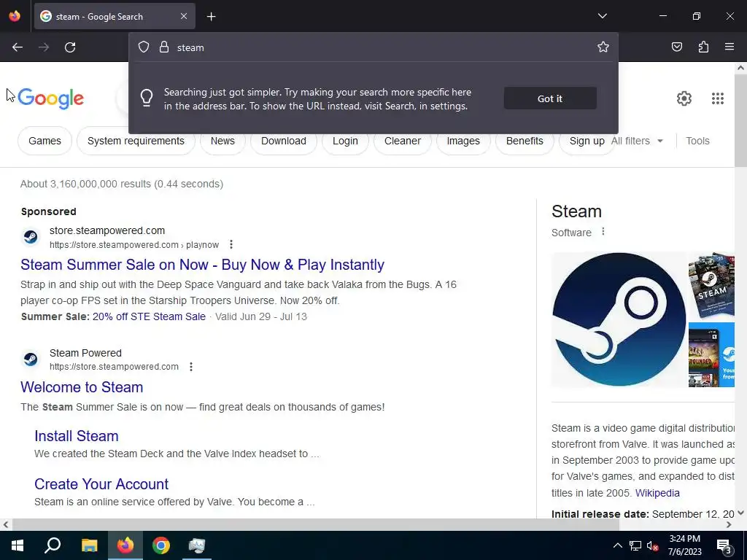Click the horizontal scrollbar thumb
The width and height of the screenshot is (747, 560).
click(x=316, y=525)
